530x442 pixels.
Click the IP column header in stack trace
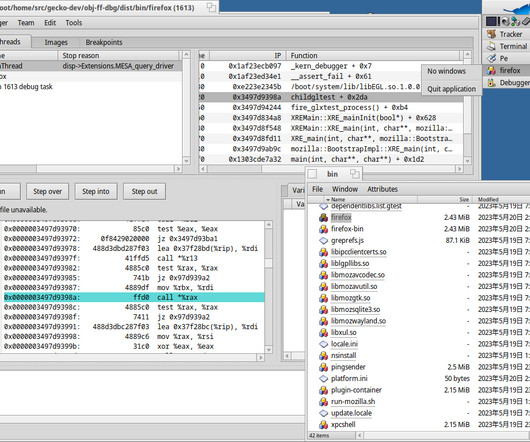point(248,55)
